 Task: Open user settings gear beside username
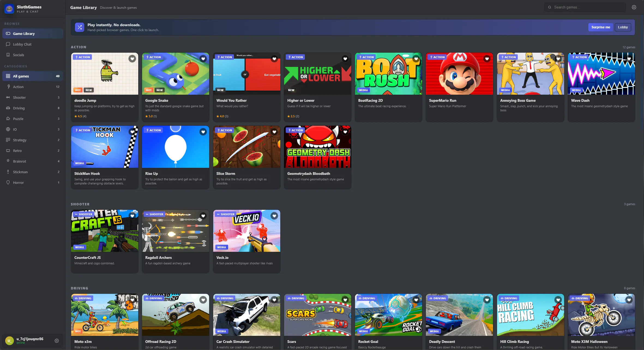tap(57, 341)
